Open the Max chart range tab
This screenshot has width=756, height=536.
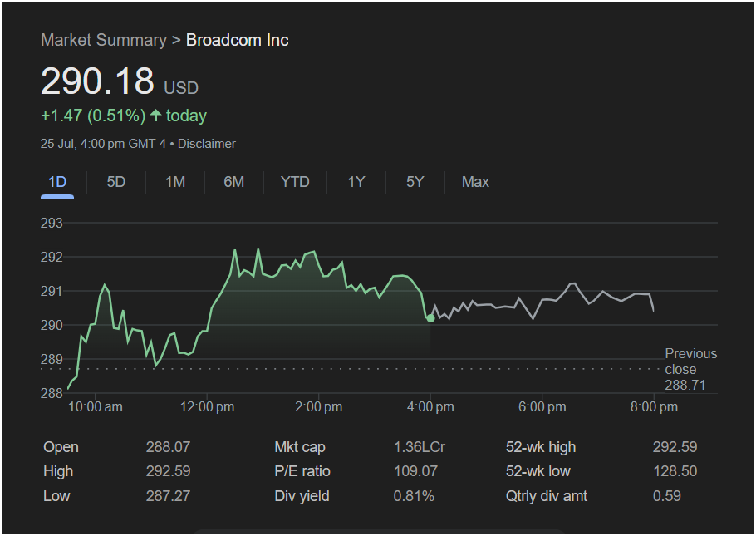point(475,182)
